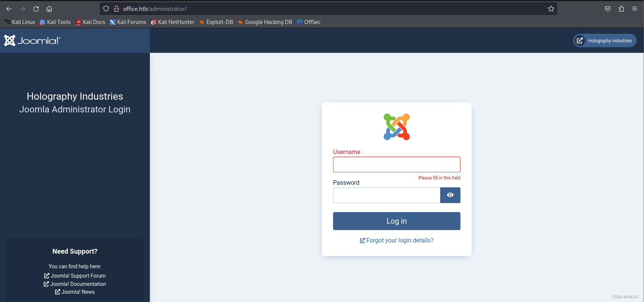Open the OffSec bookmark

pos(309,22)
